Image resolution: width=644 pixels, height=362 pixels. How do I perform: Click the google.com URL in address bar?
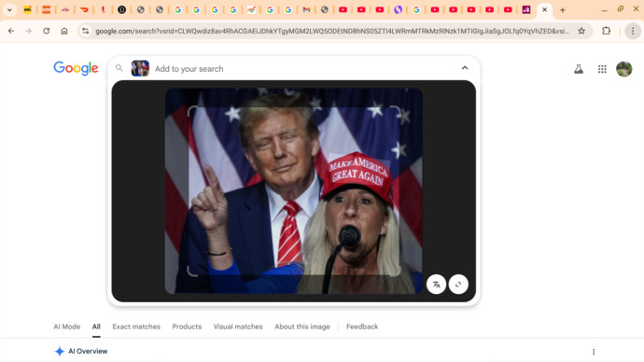(x=332, y=31)
